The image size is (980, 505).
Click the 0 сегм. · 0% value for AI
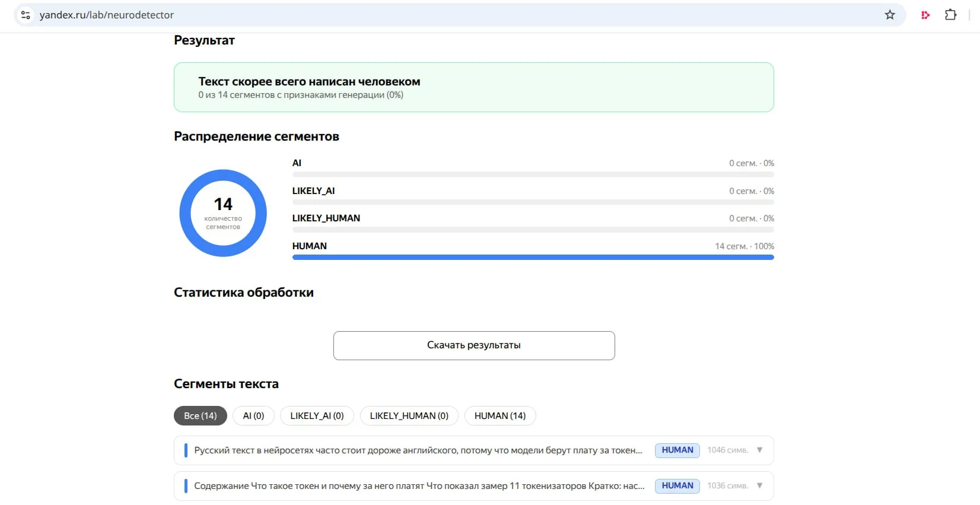(752, 163)
